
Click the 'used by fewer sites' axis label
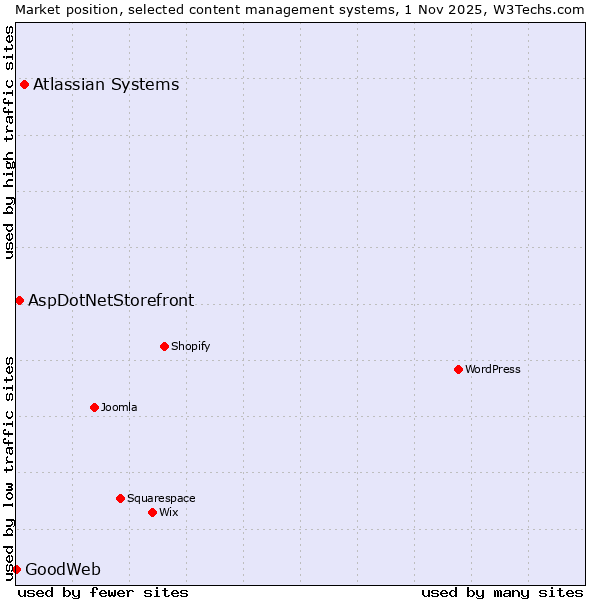(x=103, y=592)
